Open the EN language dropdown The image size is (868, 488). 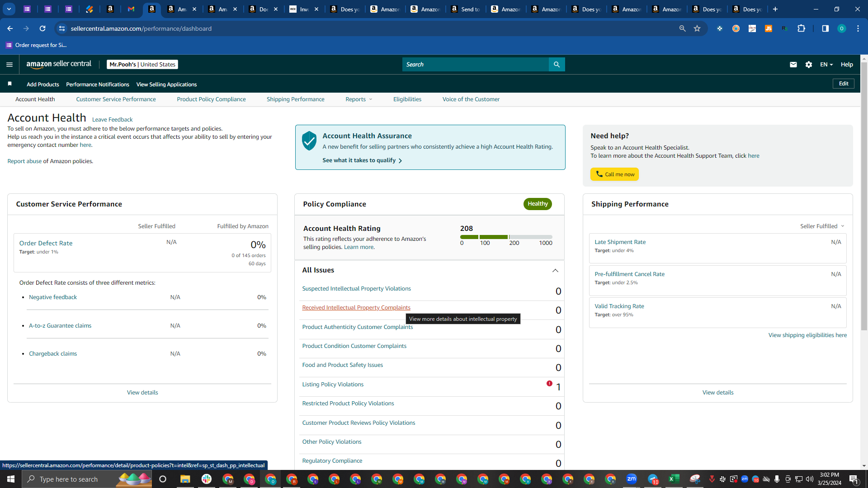coord(826,65)
